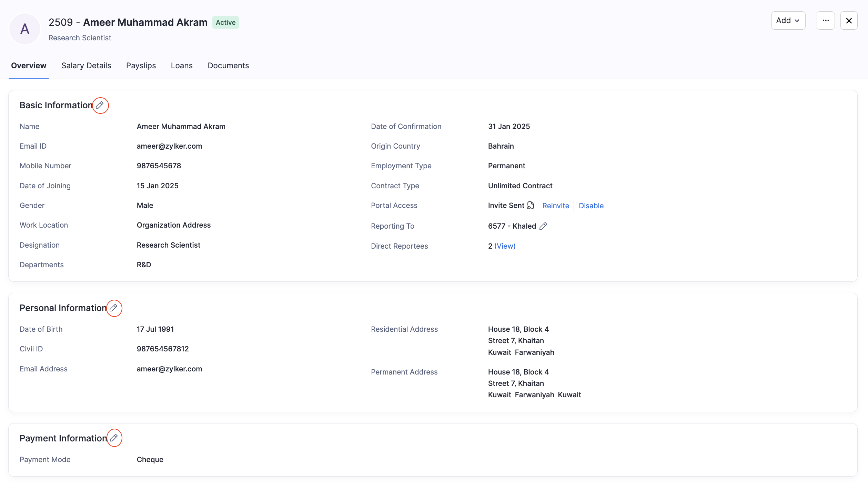868x489 pixels.
Task: Disable portal access link
Action: (591, 206)
